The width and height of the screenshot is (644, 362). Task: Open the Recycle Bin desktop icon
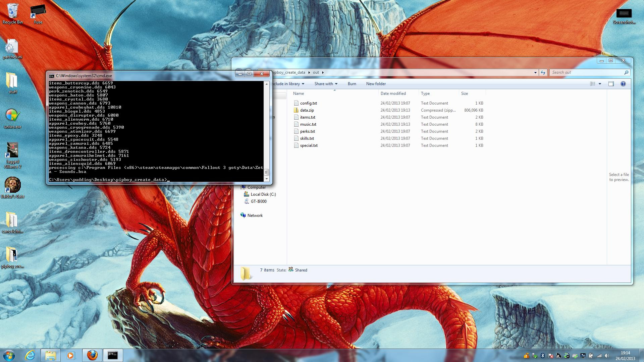[12, 13]
